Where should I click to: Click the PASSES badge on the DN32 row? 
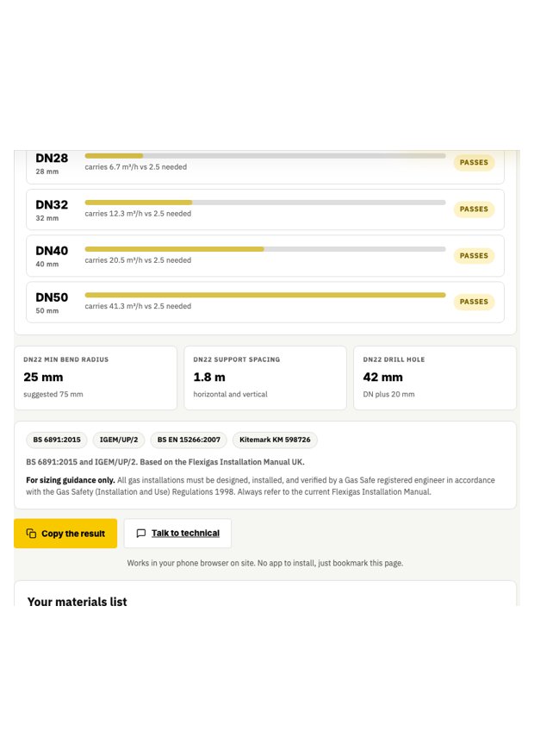[474, 209]
